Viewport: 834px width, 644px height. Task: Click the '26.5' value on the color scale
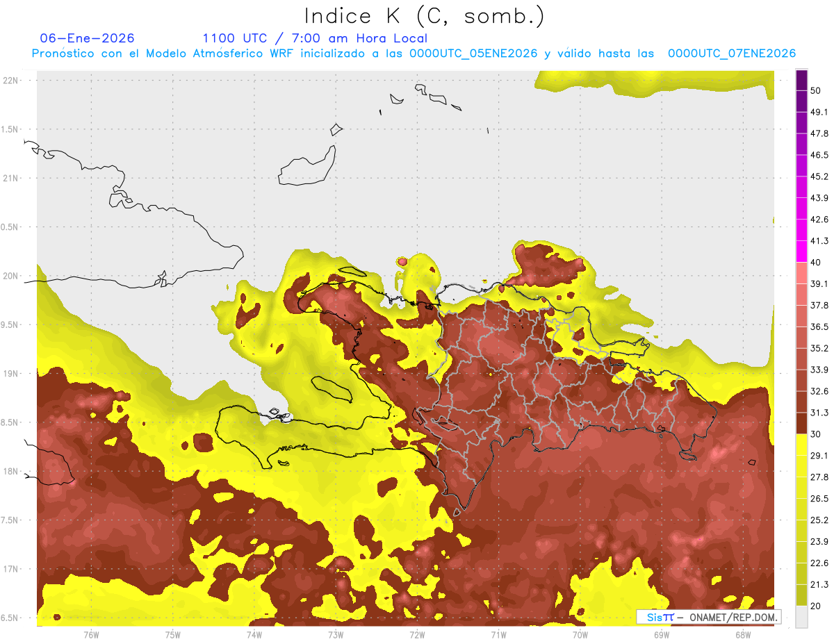[x=819, y=499]
